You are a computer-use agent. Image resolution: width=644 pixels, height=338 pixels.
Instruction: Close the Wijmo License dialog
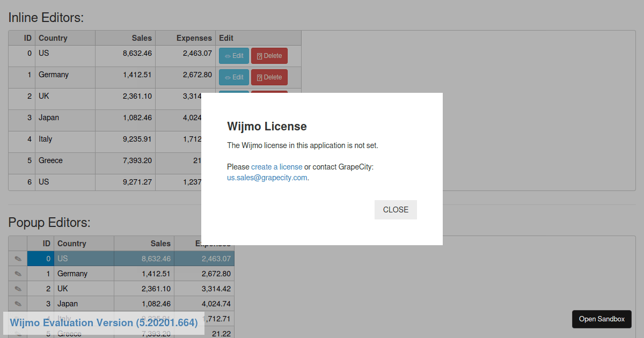click(x=396, y=210)
